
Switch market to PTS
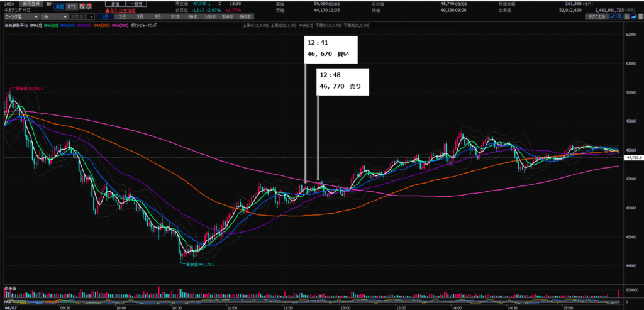[x=72, y=6]
